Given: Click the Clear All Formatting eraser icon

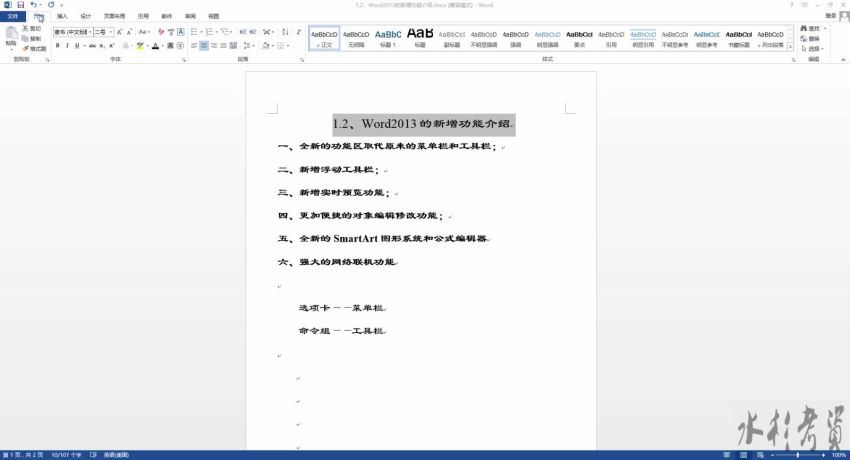Looking at the screenshot, I should click(161, 32).
